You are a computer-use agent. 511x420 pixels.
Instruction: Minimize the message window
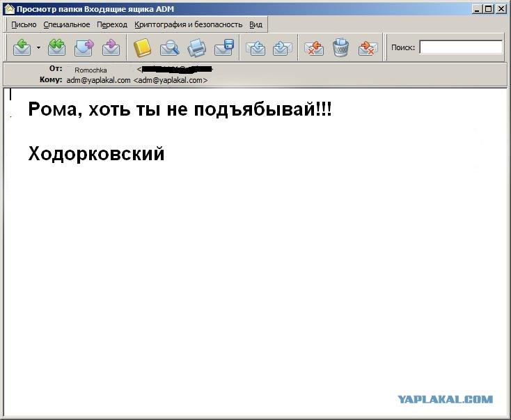coord(477,9)
